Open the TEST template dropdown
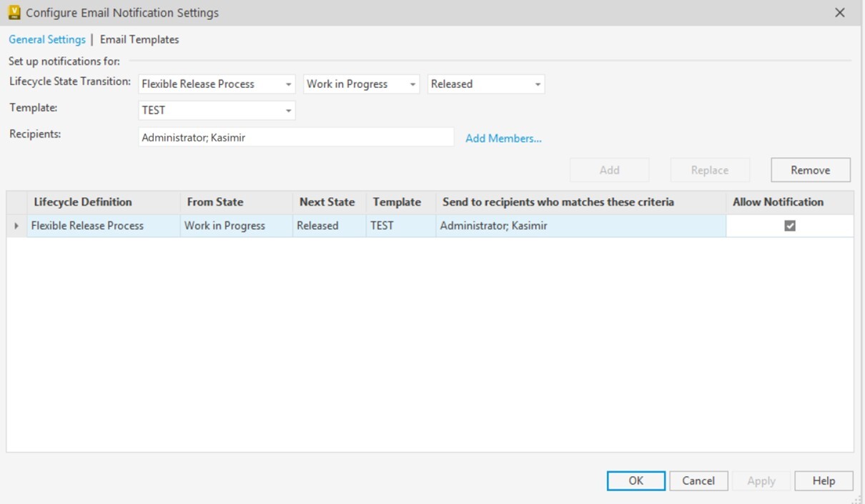 217,110
